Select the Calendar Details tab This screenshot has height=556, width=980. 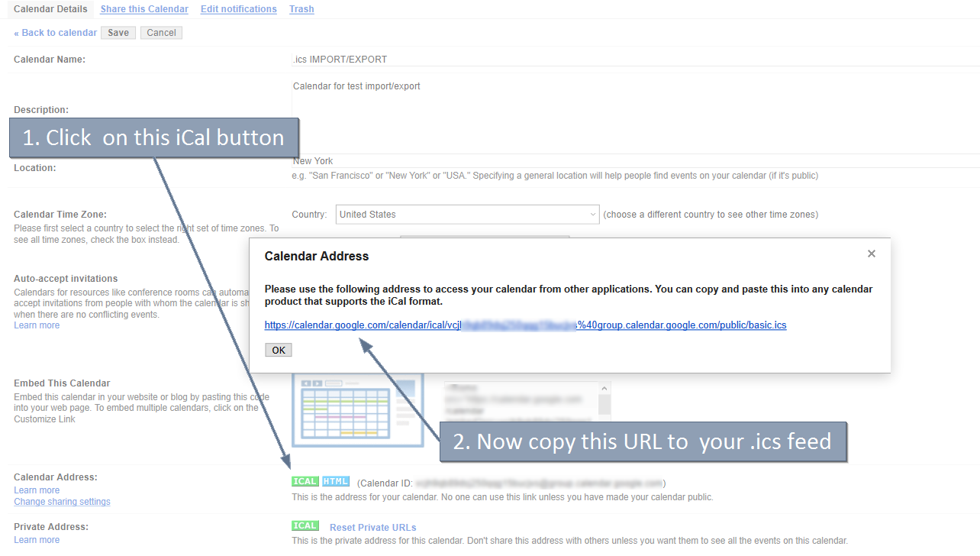(50, 9)
